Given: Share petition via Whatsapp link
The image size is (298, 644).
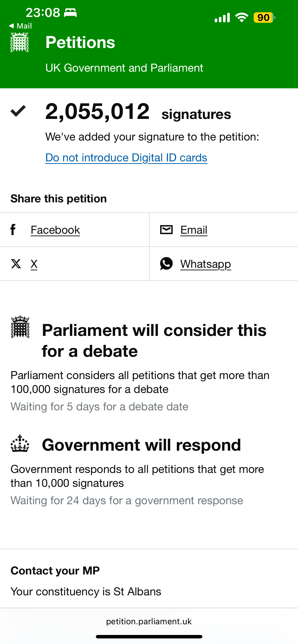Looking at the screenshot, I should (x=205, y=264).
